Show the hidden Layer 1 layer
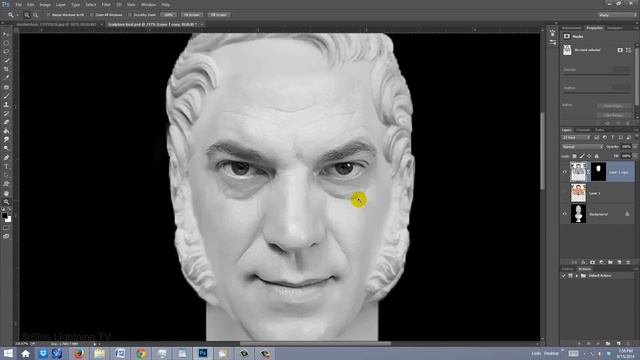 (x=565, y=193)
